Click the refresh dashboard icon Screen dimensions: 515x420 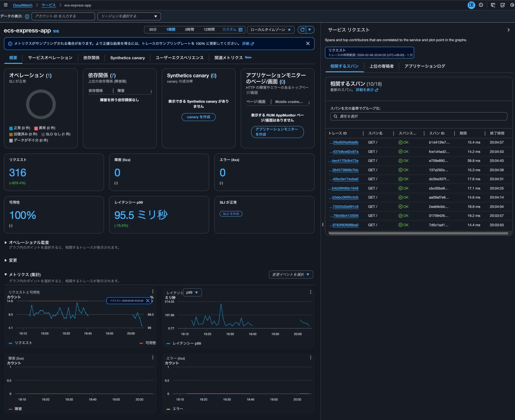(x=302, y=30)
